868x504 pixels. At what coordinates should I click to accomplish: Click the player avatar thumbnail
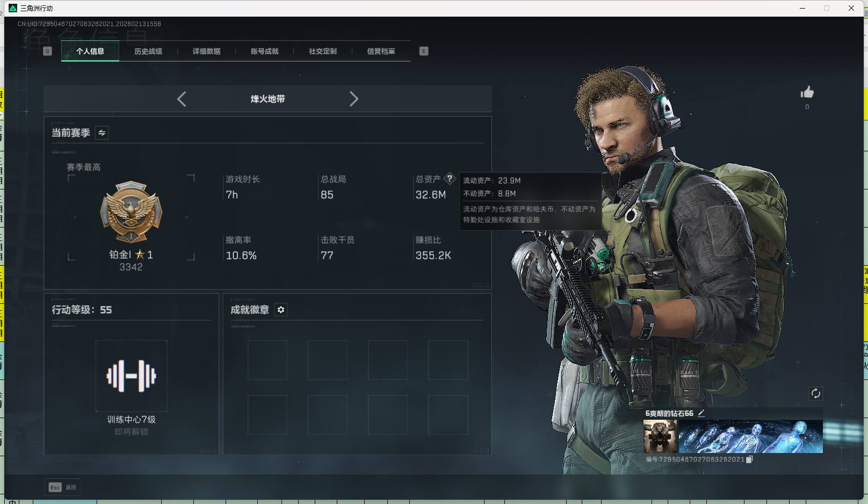click(661, 436)
